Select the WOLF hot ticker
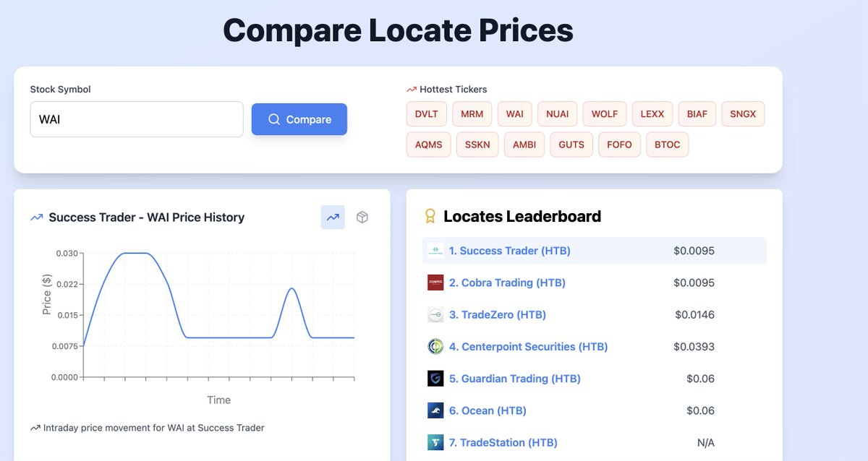 (605, 114)
